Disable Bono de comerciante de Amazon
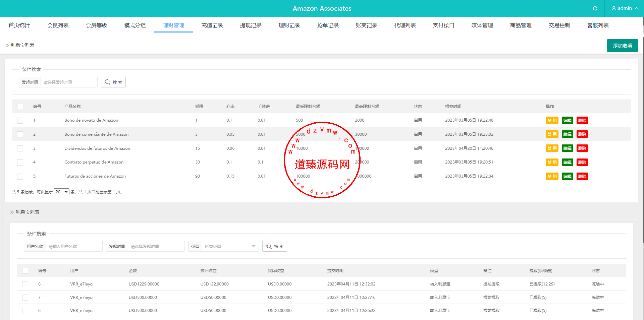The width and height of the screenshot is (644, 320). click(552, 134)
